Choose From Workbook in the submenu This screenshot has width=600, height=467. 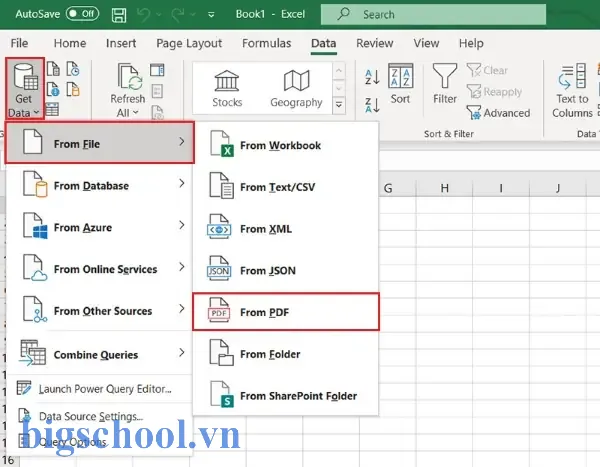285,145
